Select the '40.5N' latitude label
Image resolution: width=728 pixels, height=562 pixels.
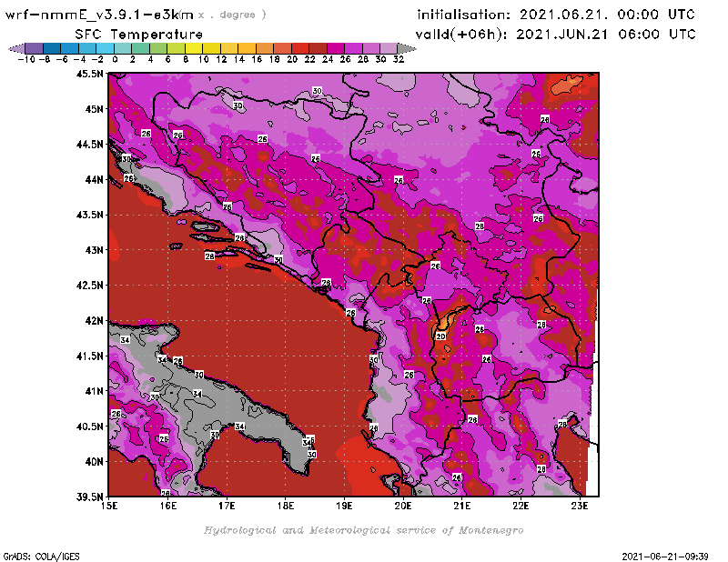click(90, 427)
